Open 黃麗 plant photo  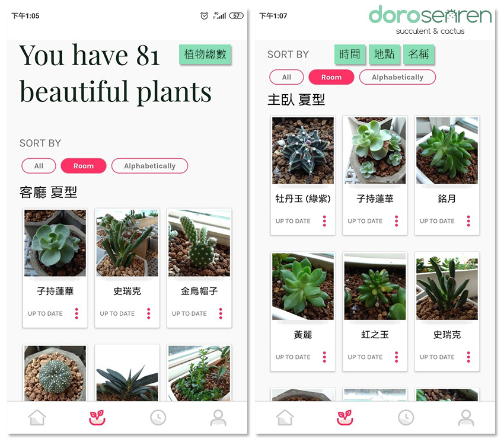[303, 287]
